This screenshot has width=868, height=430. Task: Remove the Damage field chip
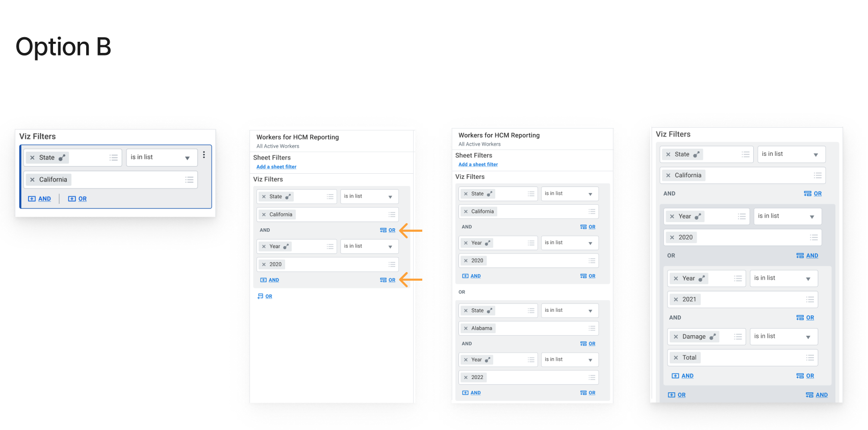[676, 337]
